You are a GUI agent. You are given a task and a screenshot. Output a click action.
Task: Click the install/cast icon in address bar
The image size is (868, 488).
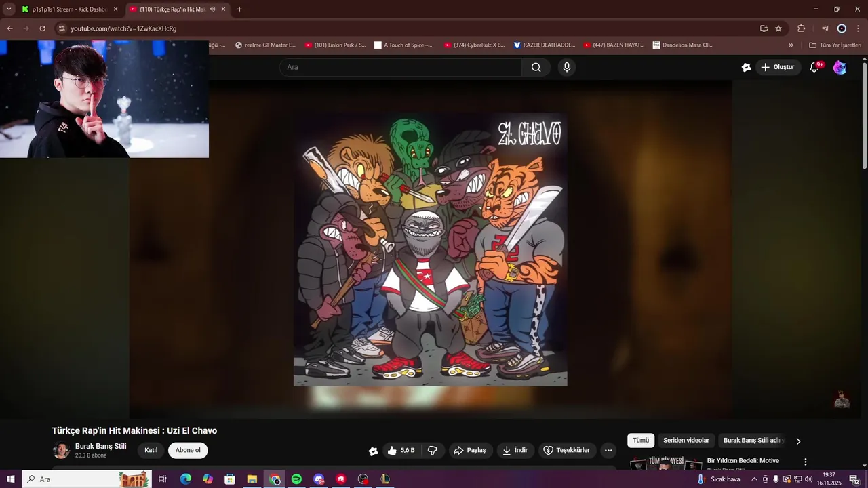[x=764, y=28]
